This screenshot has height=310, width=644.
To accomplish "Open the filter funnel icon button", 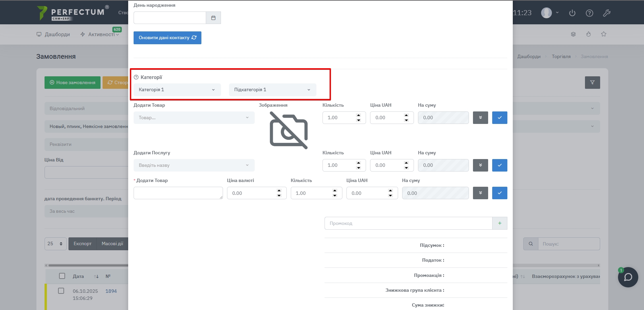I will click(592, 82).
